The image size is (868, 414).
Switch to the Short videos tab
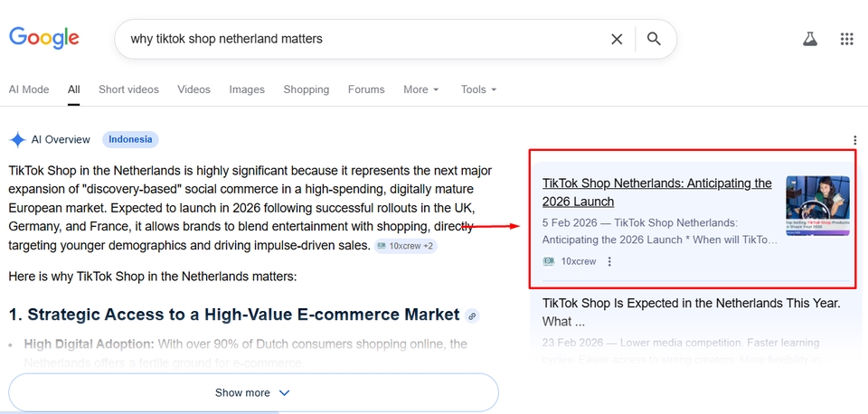128,89
